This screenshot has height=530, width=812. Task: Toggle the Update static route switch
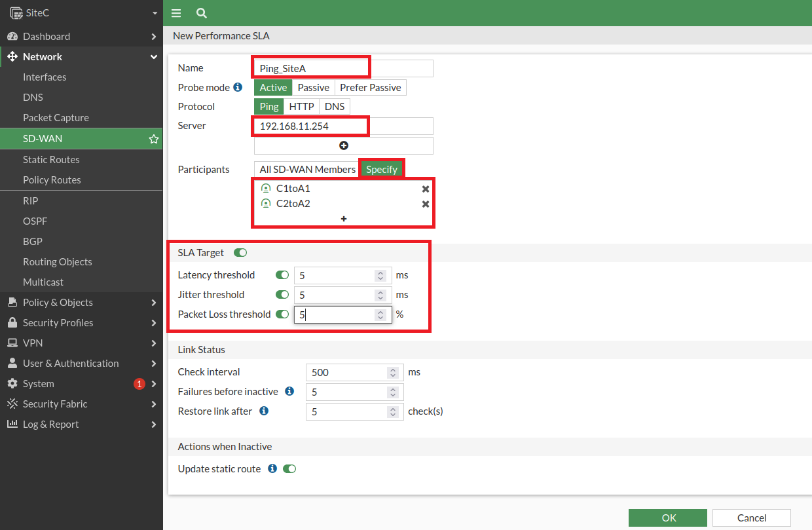[x=289, y=469]
